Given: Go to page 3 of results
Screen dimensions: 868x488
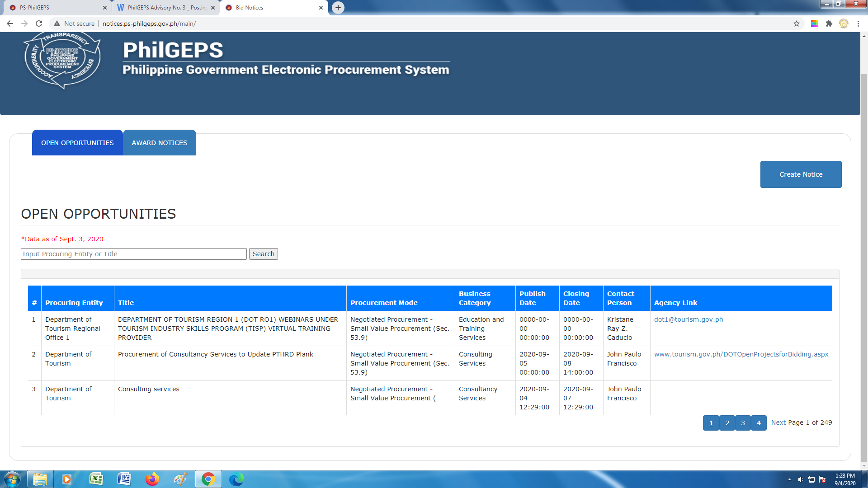Looking at the screenshot, I should pyautogui.click(x=743, y=423).
